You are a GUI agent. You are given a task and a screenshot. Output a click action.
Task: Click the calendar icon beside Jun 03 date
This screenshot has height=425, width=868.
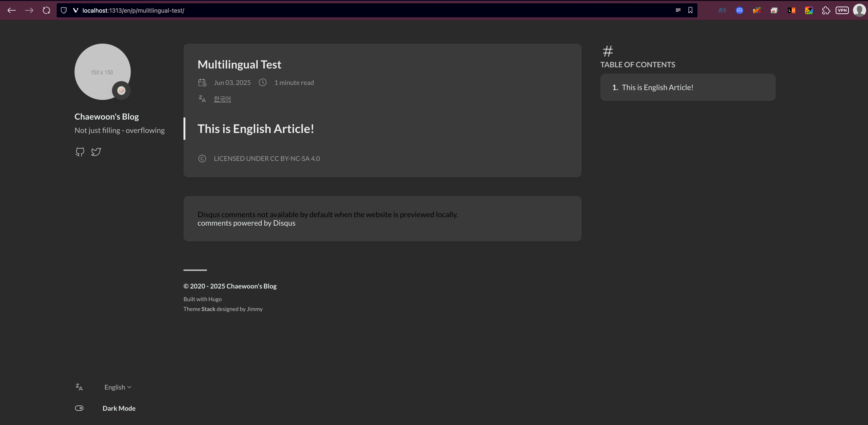tap(202, 82)
